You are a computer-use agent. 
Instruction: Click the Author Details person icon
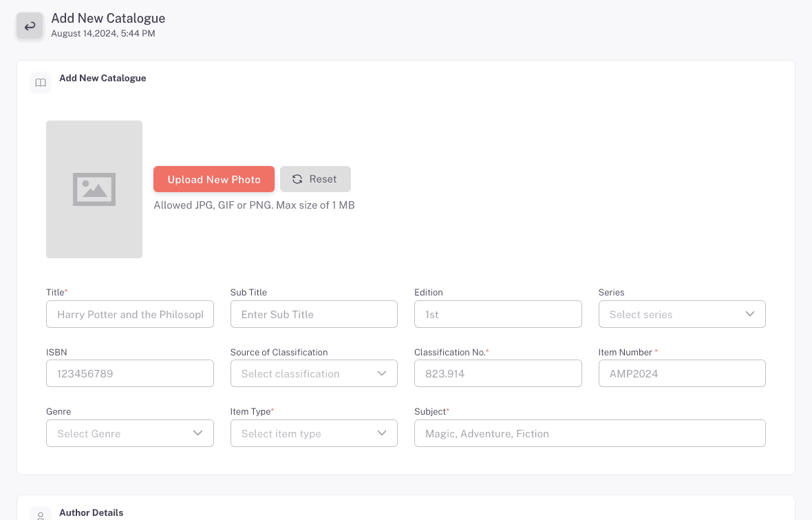coord(41,516)
